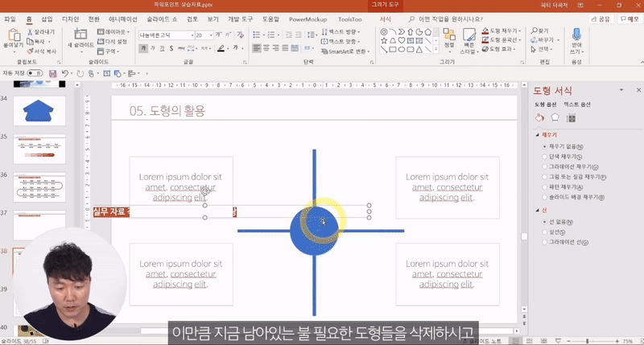
Task: Open the Layout (레이아웃) dropdown
Action: click(114, 31)
